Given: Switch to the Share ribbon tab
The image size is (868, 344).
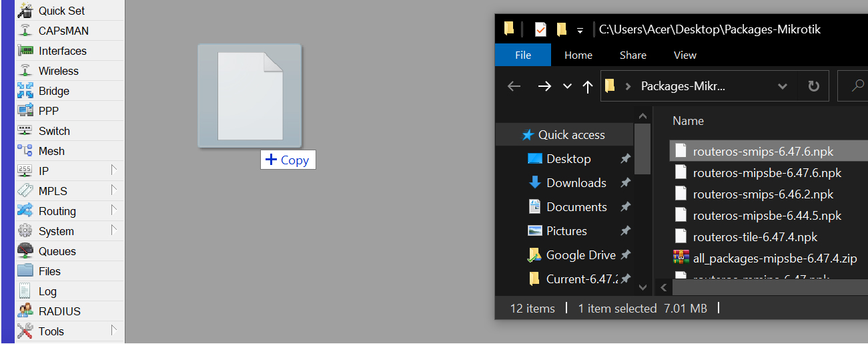Looking at the screenshot, I should (x=632, y=55).
